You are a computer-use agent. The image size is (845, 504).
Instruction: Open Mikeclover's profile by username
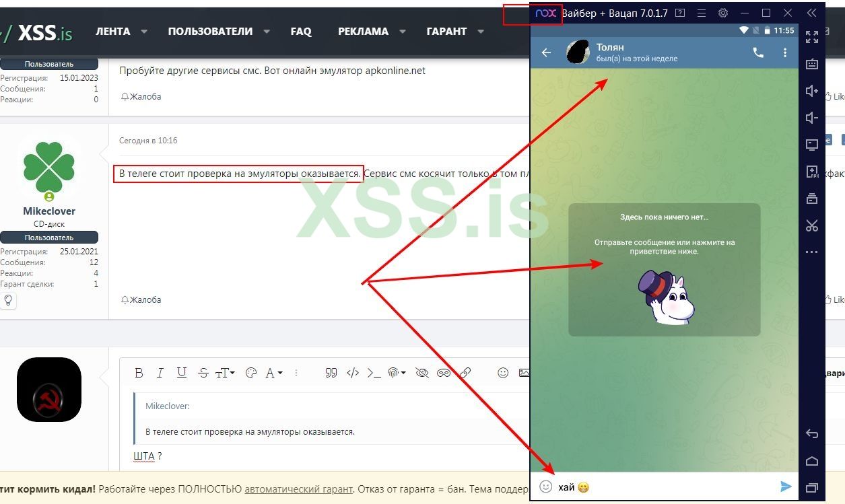click(x=49, y=211)
